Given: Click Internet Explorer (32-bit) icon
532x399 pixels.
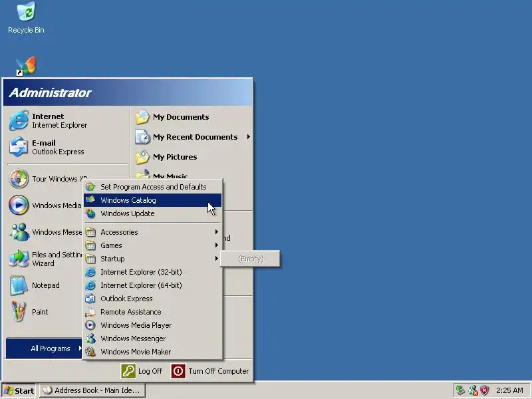Looking at the screenshot, I should [x=90, y=272].
